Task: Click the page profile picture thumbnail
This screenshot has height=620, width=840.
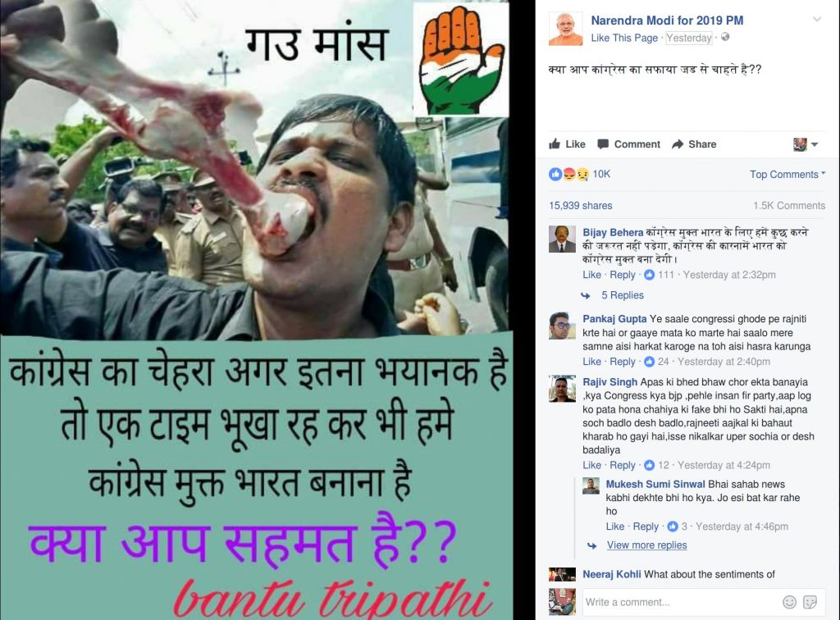Action: [x=565, y=29]
